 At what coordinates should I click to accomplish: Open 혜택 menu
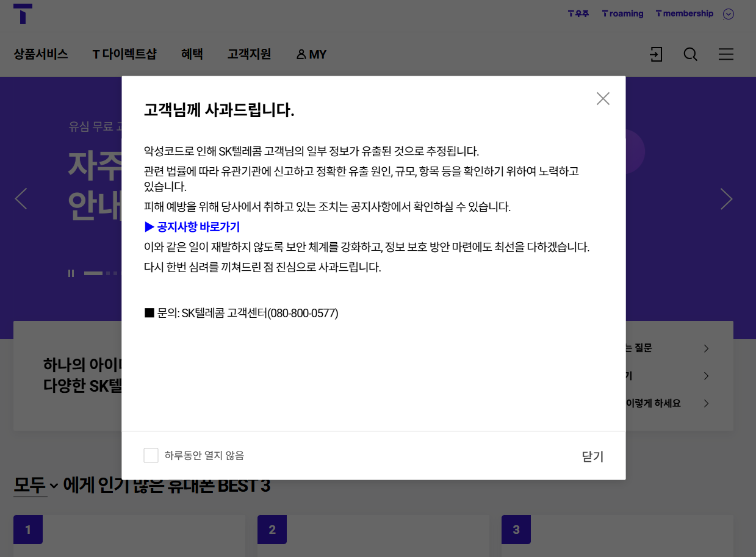point(192,54)
